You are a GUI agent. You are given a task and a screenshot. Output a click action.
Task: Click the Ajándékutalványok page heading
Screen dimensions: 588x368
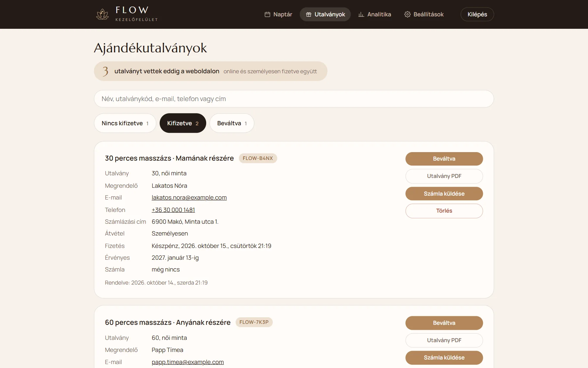(150, 48)
